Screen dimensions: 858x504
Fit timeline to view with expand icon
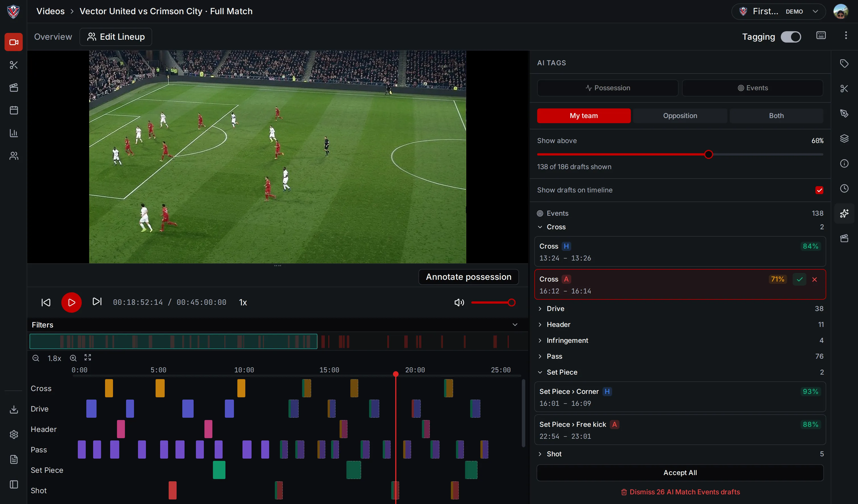(x=88, y=357)
